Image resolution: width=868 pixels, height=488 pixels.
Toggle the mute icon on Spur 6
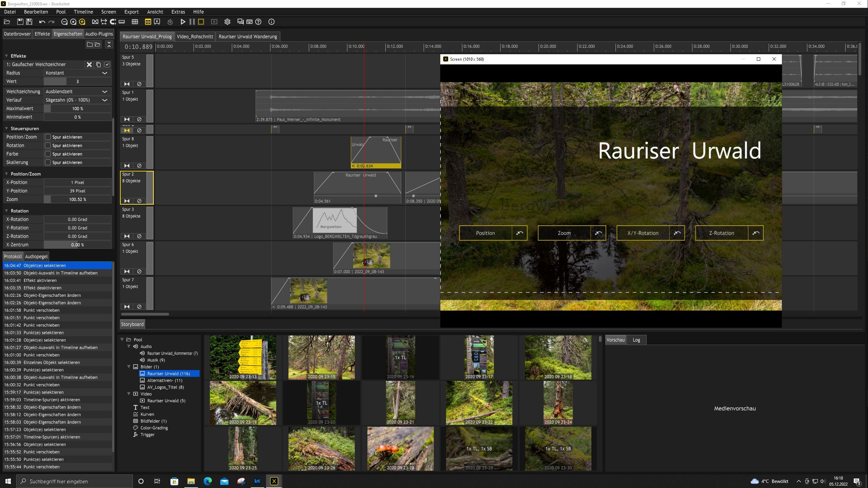[x=139, y=271]
